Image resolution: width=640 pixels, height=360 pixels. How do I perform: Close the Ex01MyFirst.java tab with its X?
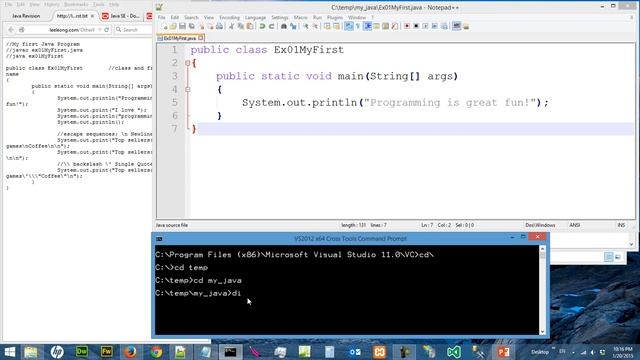[x=200, y=38]
